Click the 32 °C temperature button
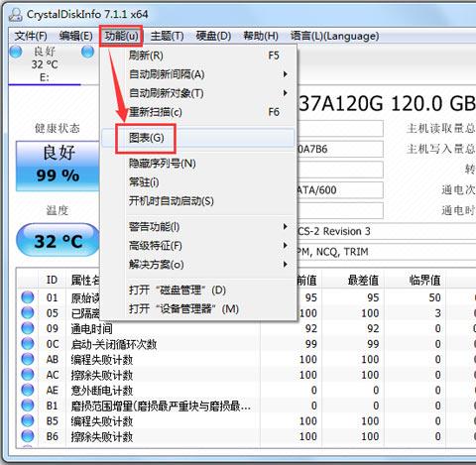This screenshot has height=465, width=476. 58,240
